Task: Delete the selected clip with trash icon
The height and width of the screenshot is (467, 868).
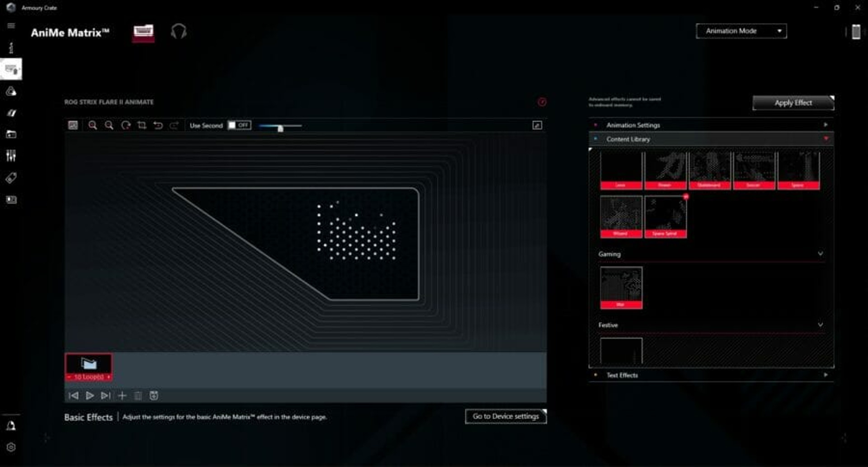Action: coord(138,396)
